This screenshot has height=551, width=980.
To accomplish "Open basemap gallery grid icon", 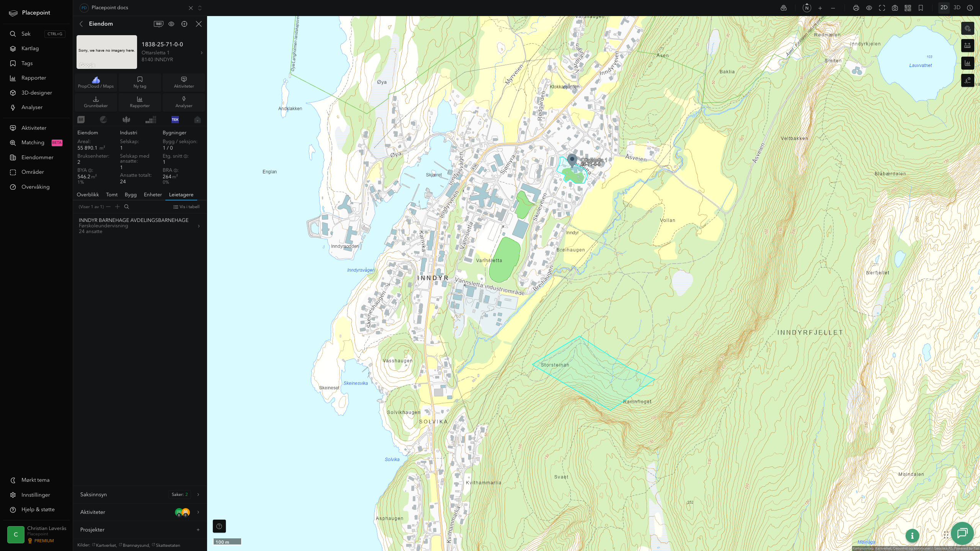I will tap(908, 8).
